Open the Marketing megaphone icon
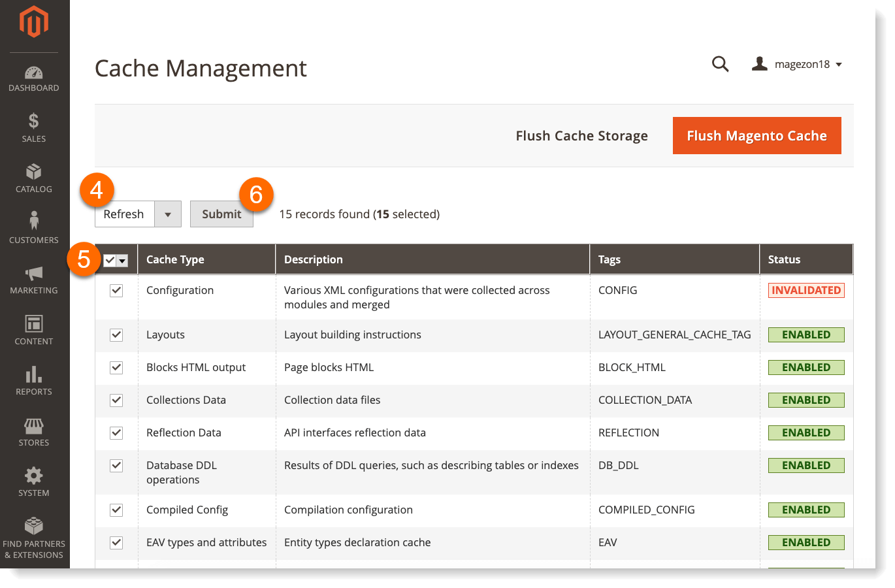 pyautogui.click(x=34, y=273)
